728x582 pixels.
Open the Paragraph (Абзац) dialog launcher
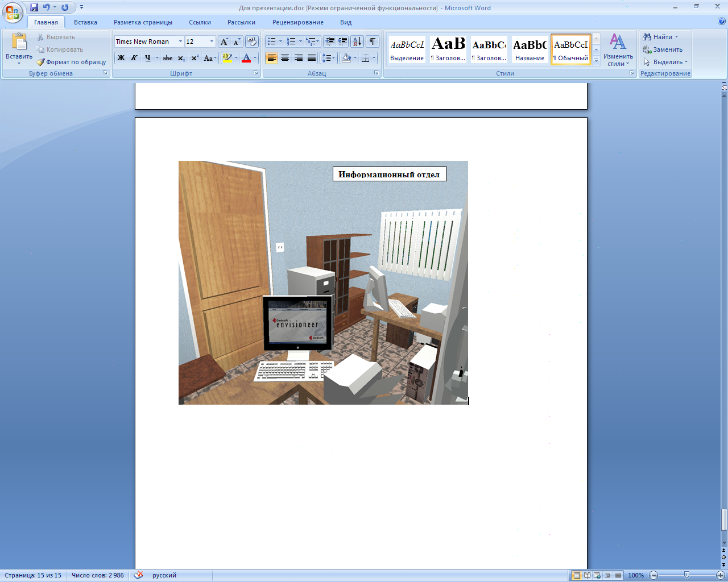point(377,73)
